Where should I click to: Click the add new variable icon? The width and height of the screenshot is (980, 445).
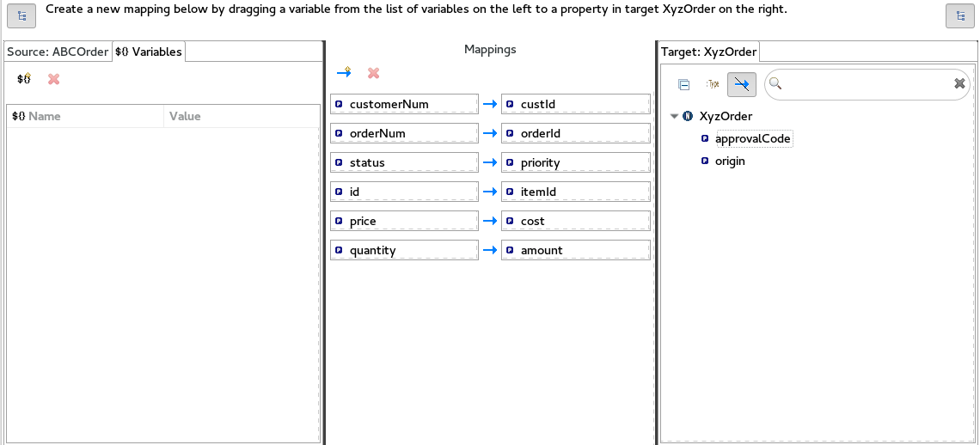[24, 79]
